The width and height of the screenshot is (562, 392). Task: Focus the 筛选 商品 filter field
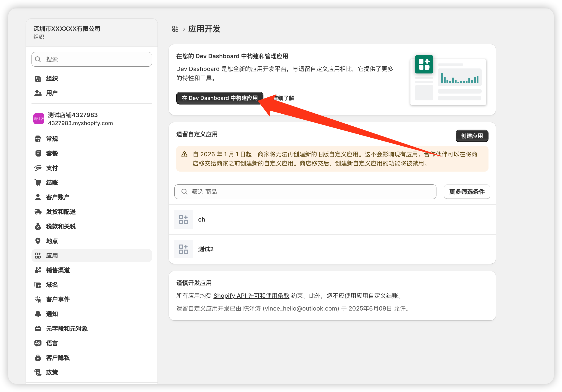click(x=305, y=192)
